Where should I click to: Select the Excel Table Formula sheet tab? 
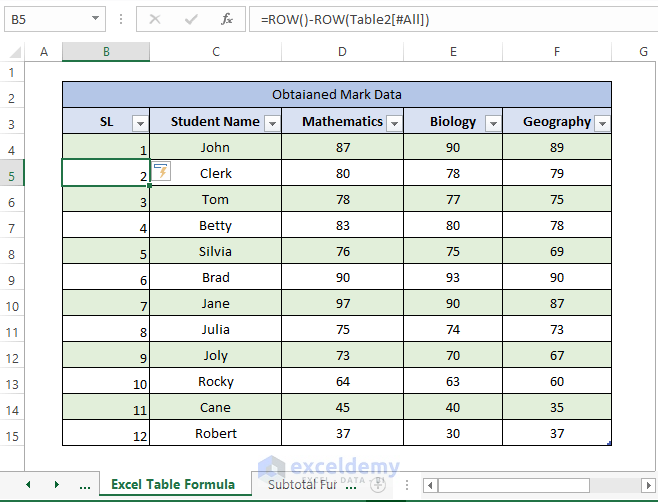coord(173,484)
